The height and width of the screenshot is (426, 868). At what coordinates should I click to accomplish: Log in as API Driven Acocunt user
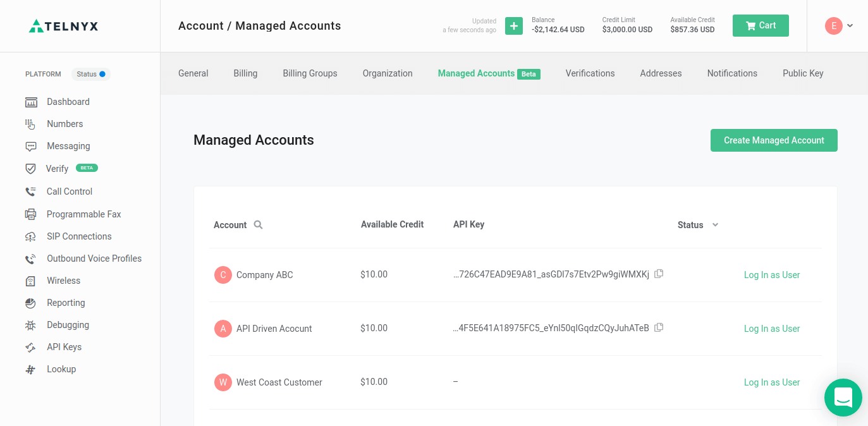tap(772, 329)
